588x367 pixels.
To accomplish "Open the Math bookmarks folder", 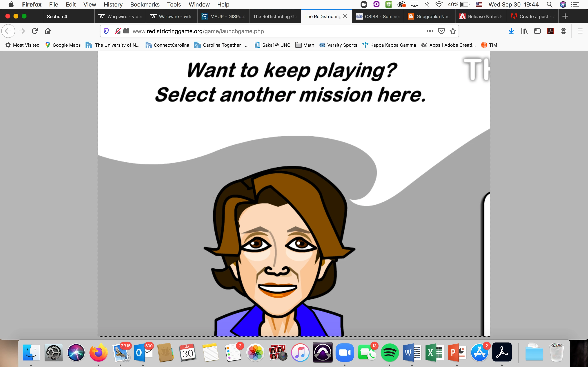I will click(x=305, y=45).
